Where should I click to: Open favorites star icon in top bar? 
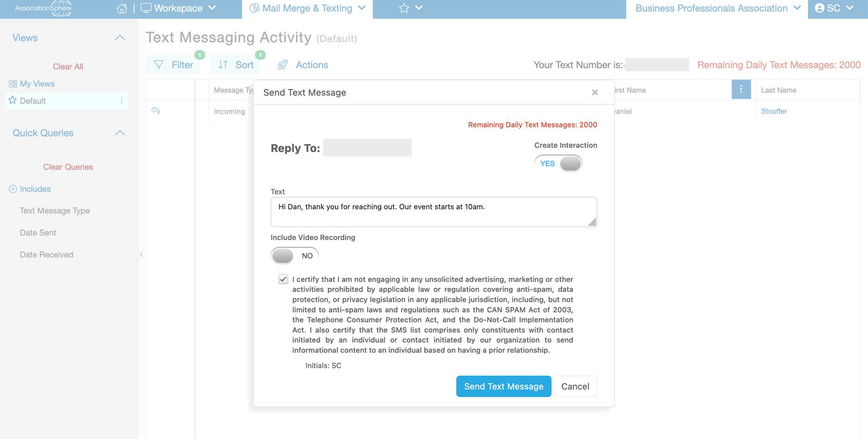pos(404,8)
